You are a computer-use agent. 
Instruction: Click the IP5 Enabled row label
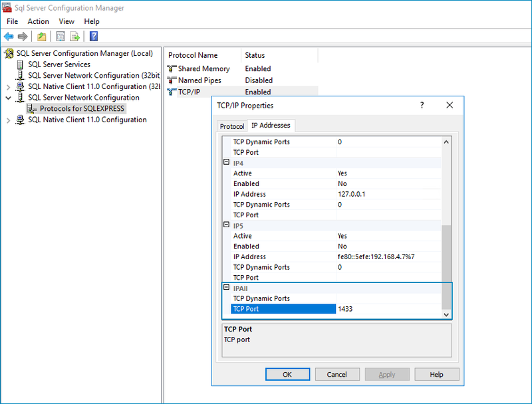246,247
